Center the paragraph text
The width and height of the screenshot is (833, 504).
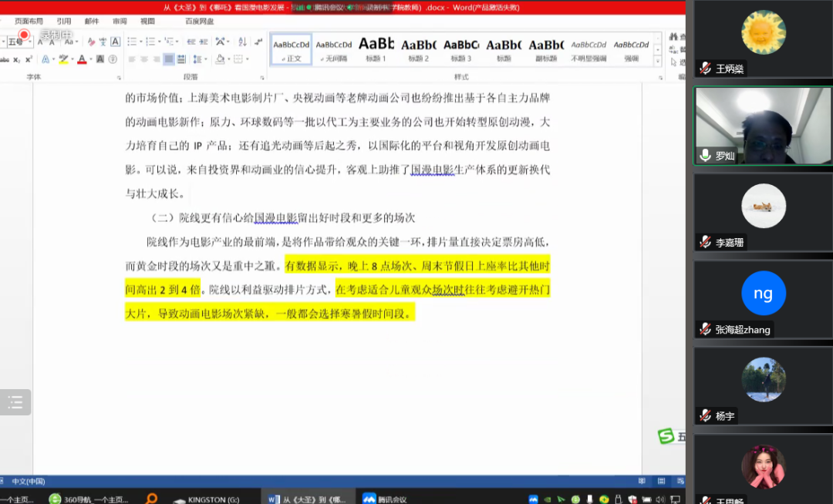pos(144,59)
